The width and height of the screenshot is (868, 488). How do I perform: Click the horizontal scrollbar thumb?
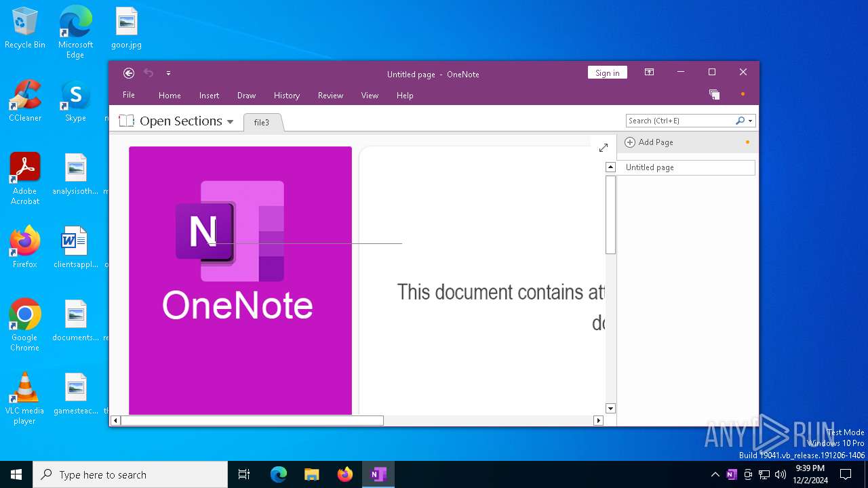coord(252,421)
